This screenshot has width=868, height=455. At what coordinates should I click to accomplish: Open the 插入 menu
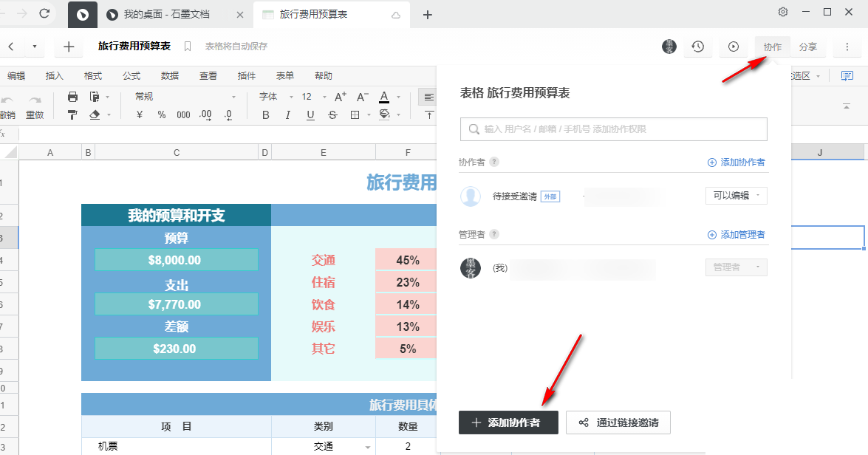tap(54, 76)
